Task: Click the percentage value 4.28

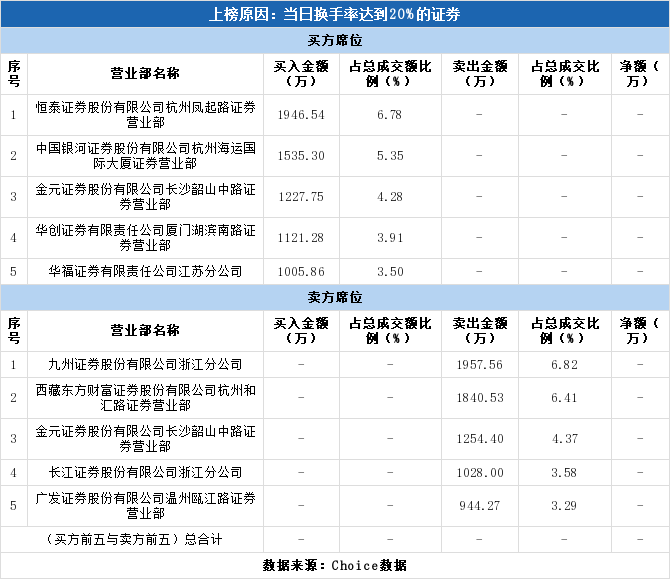Action: pyautogui.click(x=390, y=197)
